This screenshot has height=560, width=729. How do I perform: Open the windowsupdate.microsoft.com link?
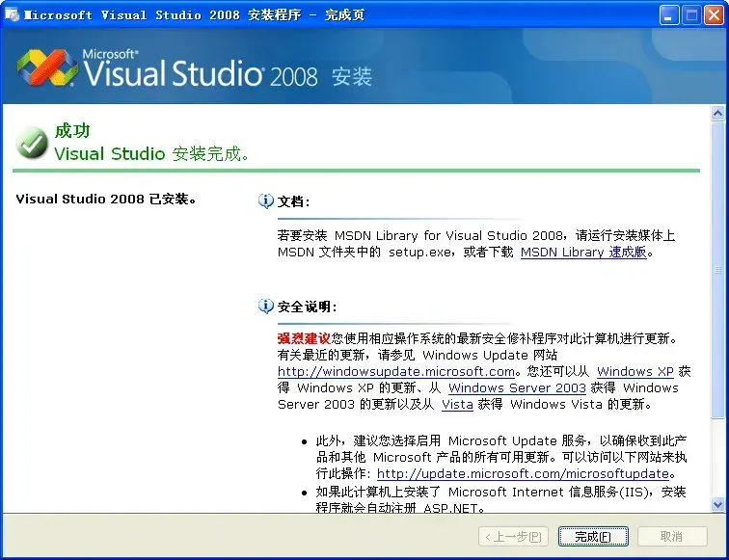pyautogui.click(x=396, y=372)
